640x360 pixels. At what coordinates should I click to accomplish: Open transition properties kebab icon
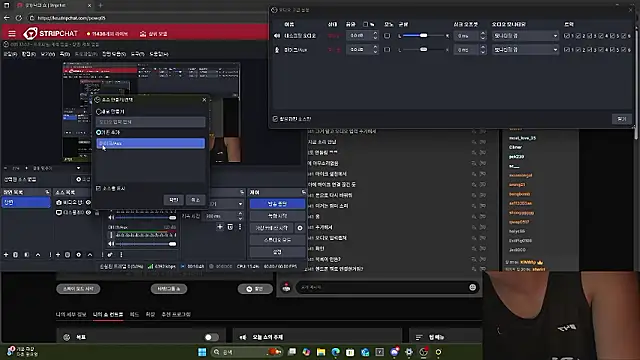[x=240, y=227]
